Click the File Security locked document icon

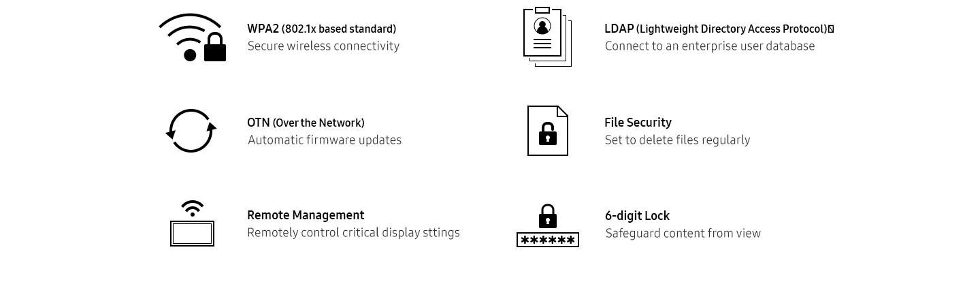548,131
